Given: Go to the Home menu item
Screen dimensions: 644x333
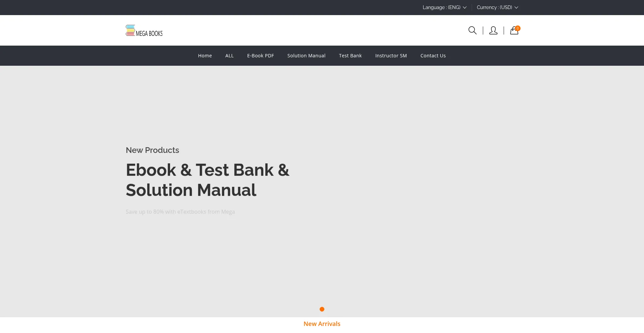Looking at the screenshot, I should [x=205, y=56].
